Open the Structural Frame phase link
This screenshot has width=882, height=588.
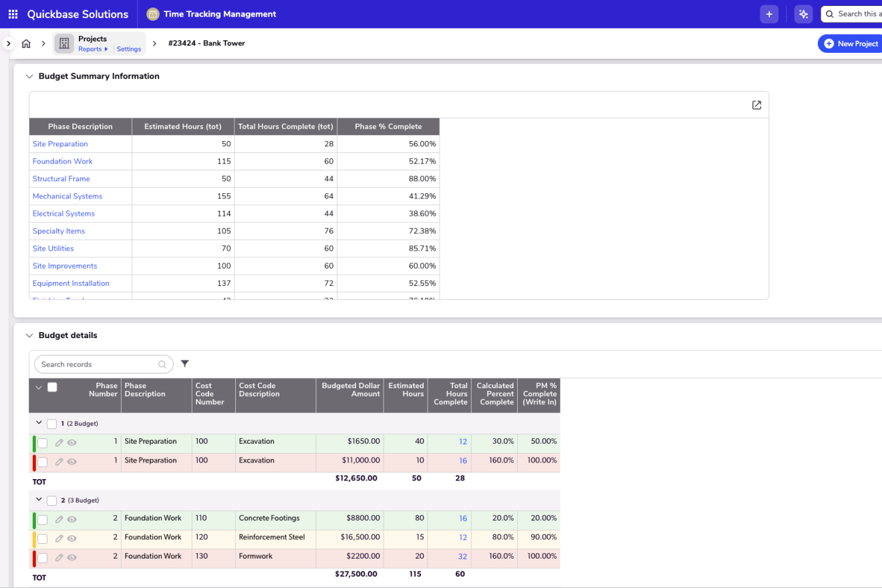[x=61, y=179]
